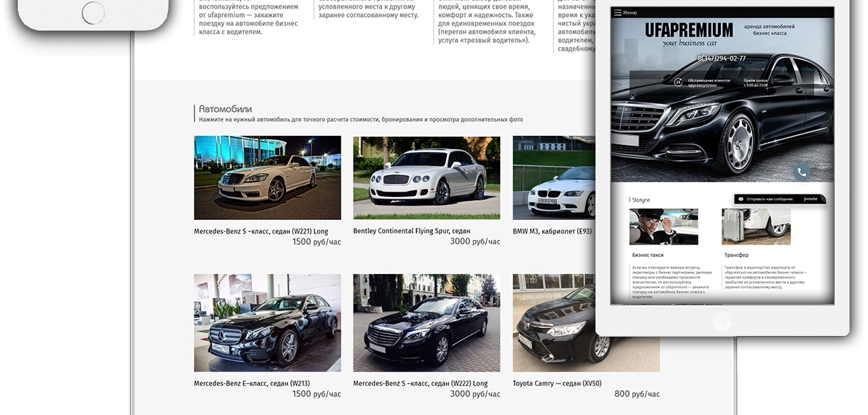This screenshot has height=415, width=868.
Task: Click the 1500 руб/час price under W213
Action: coord(317,394)
